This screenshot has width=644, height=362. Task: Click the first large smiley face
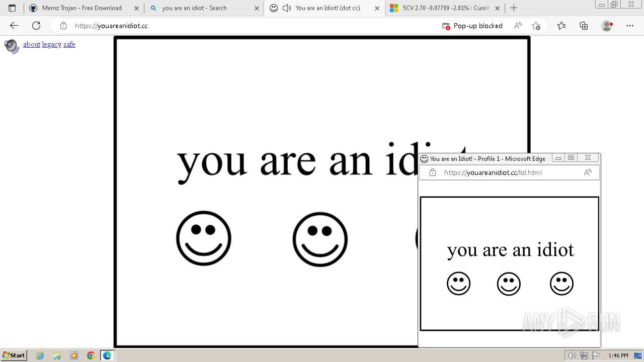coord(204,238)
